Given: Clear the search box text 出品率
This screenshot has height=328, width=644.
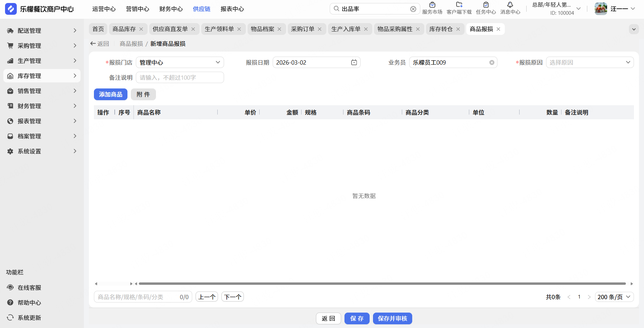Looking at the screenshot, I should click(x=413, y=9).
